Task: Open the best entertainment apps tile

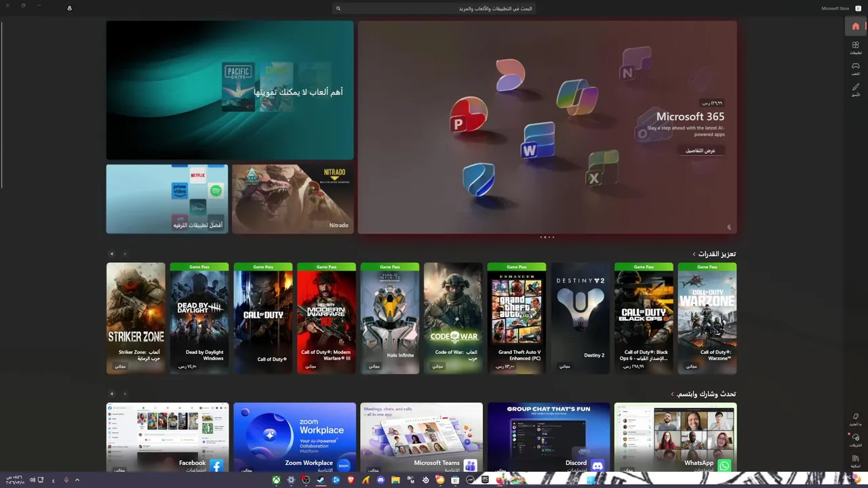Action: 167,199
